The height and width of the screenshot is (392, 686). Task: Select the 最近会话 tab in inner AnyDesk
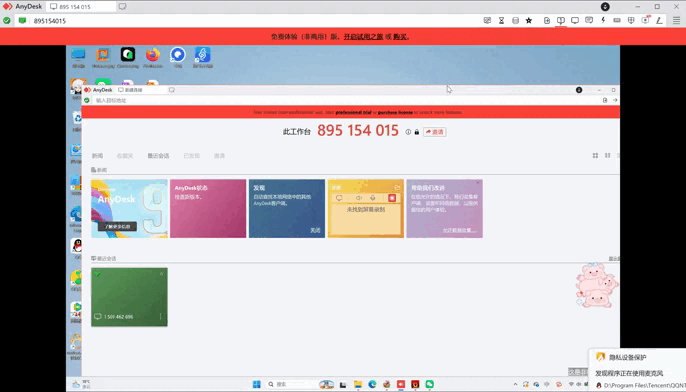(x=158, y=156)
